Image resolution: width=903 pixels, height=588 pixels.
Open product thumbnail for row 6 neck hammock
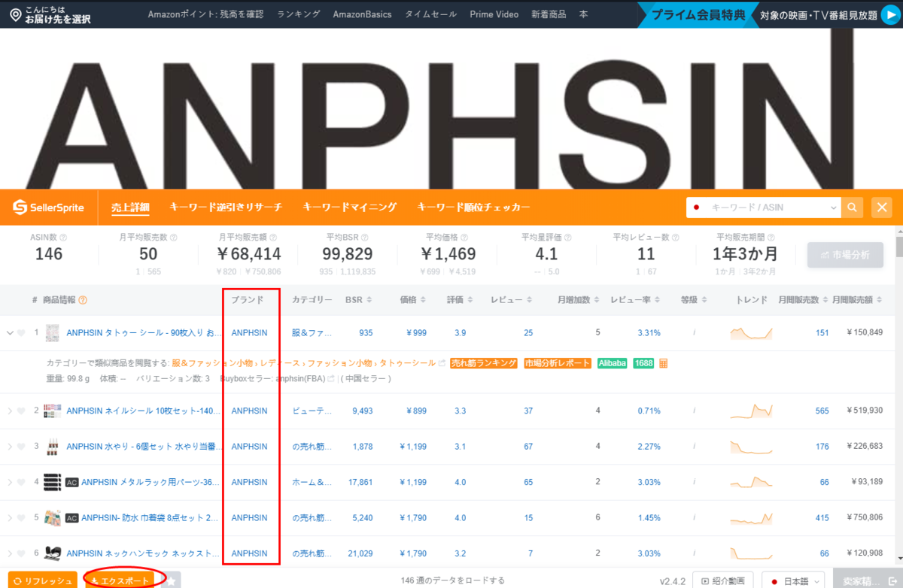click(x=53, y=553)
